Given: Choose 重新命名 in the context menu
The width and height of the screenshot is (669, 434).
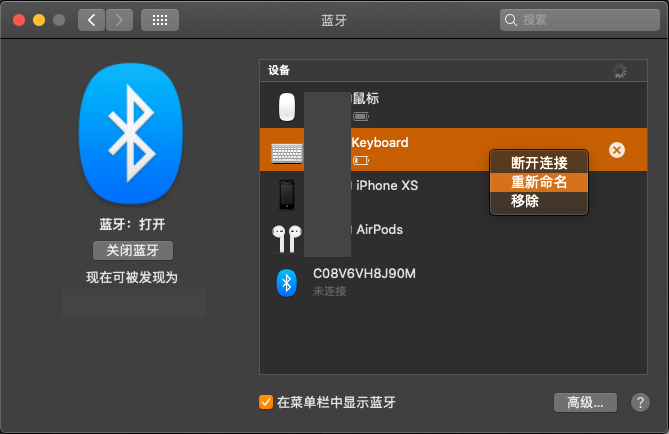Looking at the screenshot, I should (539, 182).
